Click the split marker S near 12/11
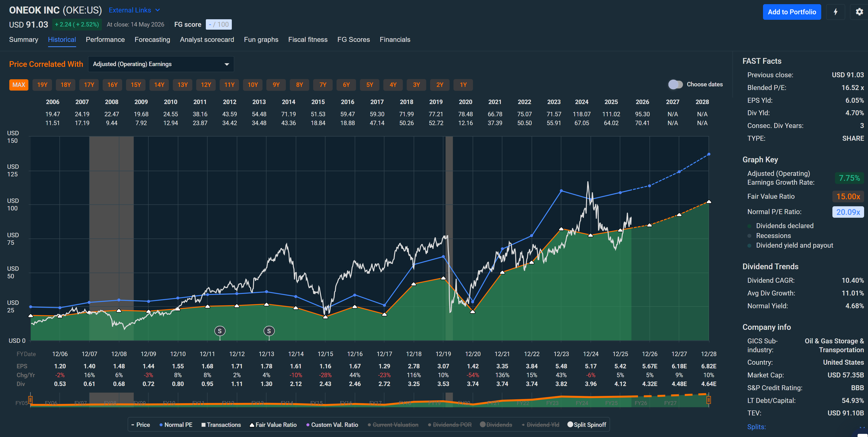 click(x=220, y=331)
